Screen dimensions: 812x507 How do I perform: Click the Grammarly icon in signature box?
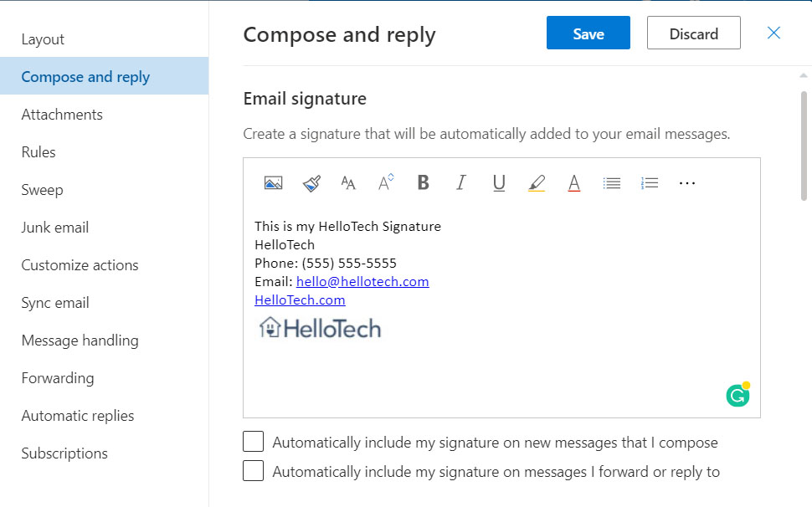737,395
